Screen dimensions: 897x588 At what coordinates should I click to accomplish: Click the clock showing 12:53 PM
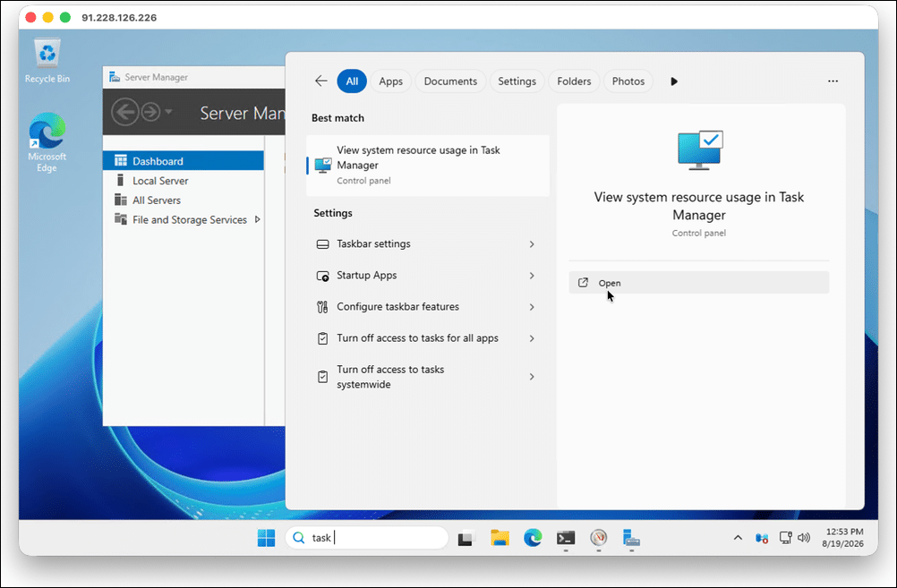842,538
